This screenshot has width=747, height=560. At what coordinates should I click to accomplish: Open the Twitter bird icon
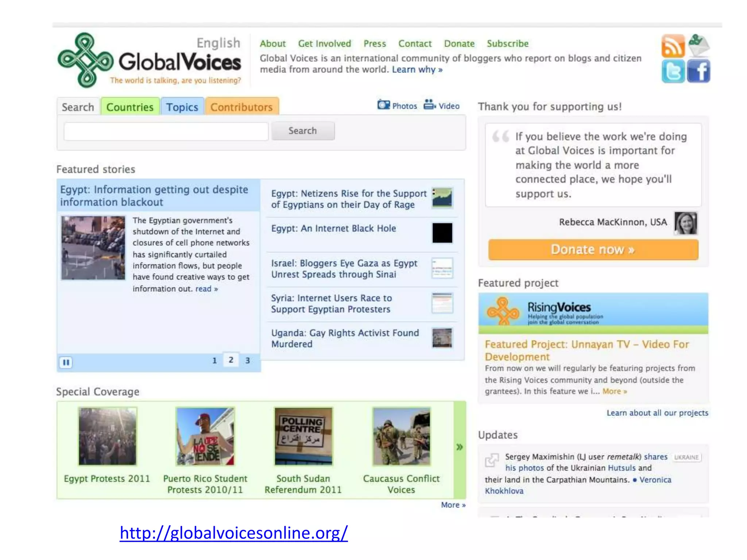click(x=673, y=71)
